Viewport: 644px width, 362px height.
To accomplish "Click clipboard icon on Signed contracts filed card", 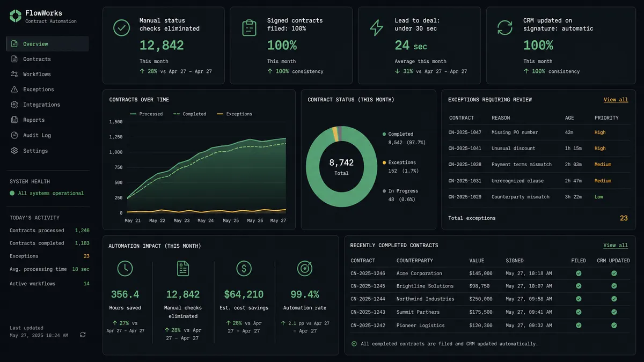I will (249, 28).
